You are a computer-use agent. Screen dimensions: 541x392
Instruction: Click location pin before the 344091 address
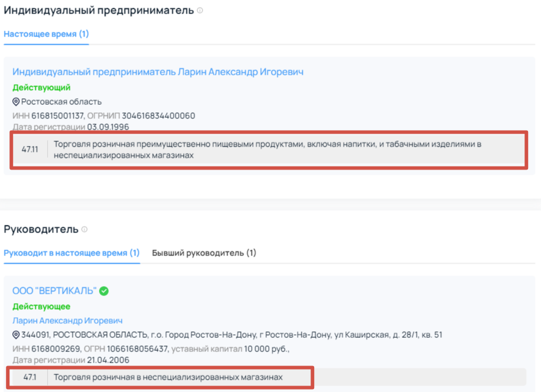coord(16,335)
